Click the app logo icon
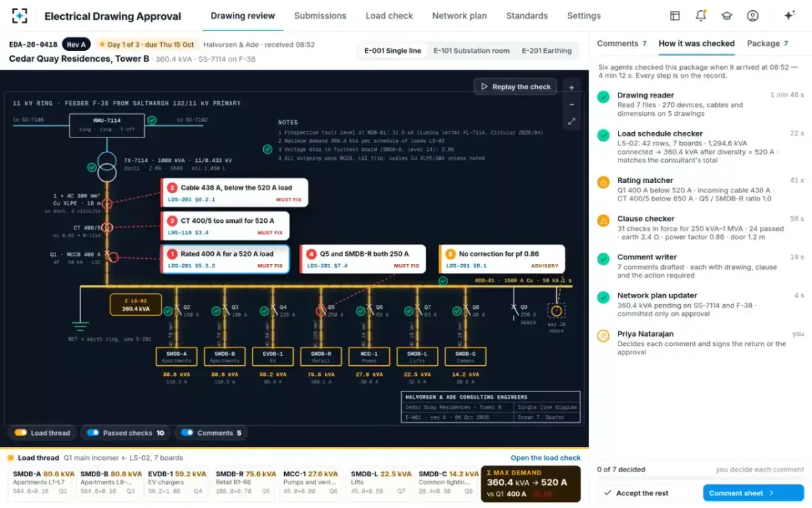Viewport: 812px width, 508px height. point(20,16)
